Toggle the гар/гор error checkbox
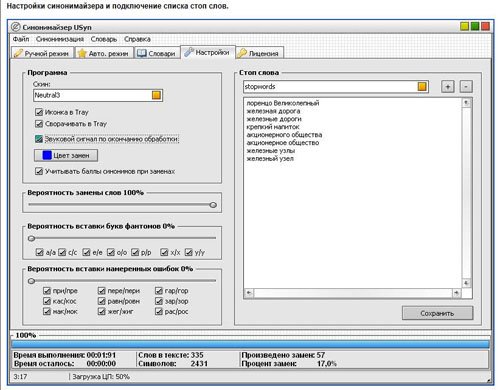500x390 pixels. coord(159,291)
